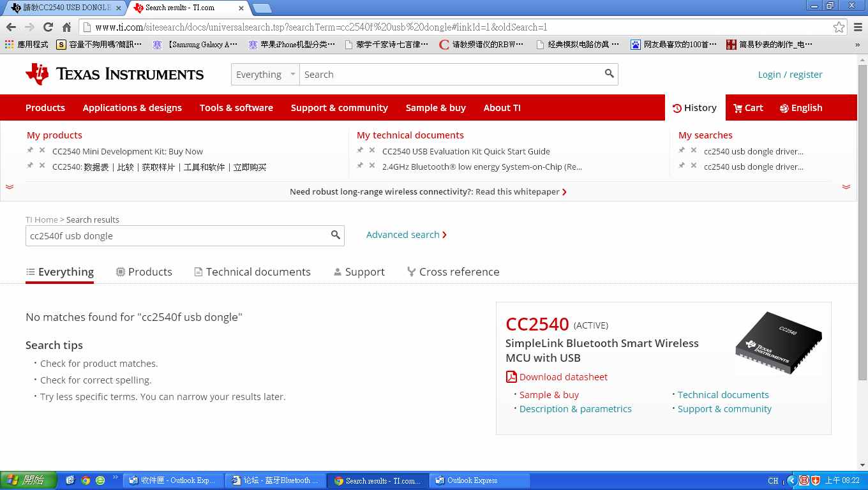The width and height of the screenshot is (868, 490).
Task: Open the red shield tray icon
Action: (816, 480)
